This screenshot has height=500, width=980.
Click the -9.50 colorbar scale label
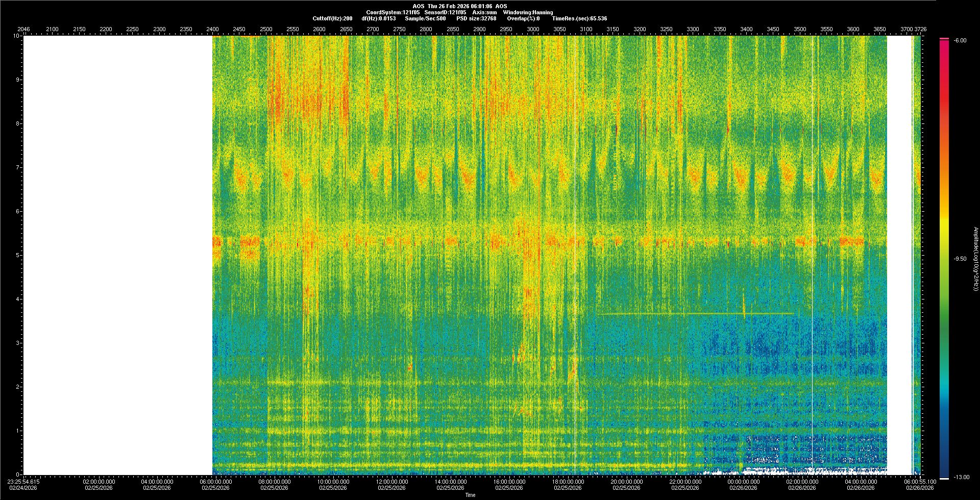960,259
